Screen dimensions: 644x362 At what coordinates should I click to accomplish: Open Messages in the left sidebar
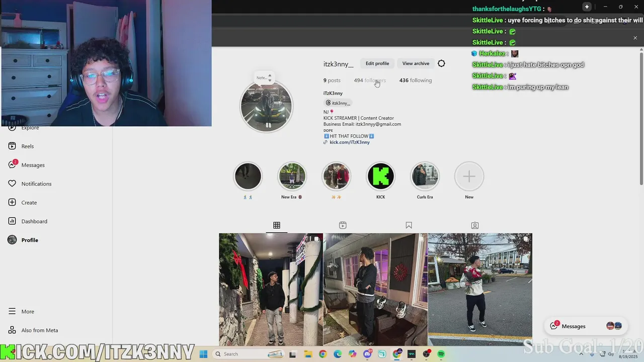point(26,165)
